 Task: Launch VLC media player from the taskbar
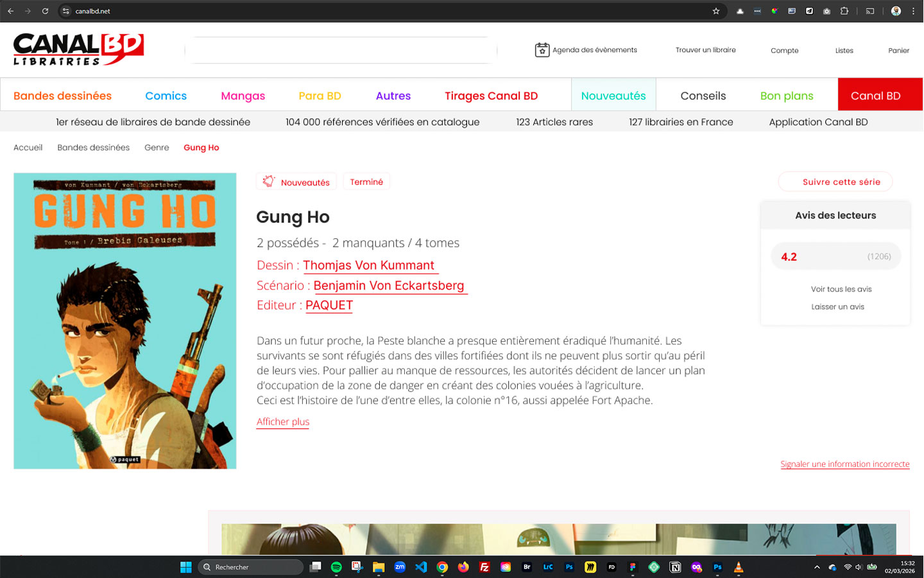click(x=739, y=567)
